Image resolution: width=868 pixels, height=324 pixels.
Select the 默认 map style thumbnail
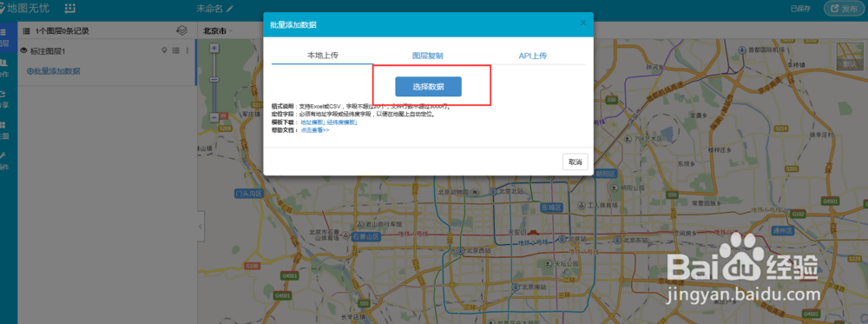point(849,56)
